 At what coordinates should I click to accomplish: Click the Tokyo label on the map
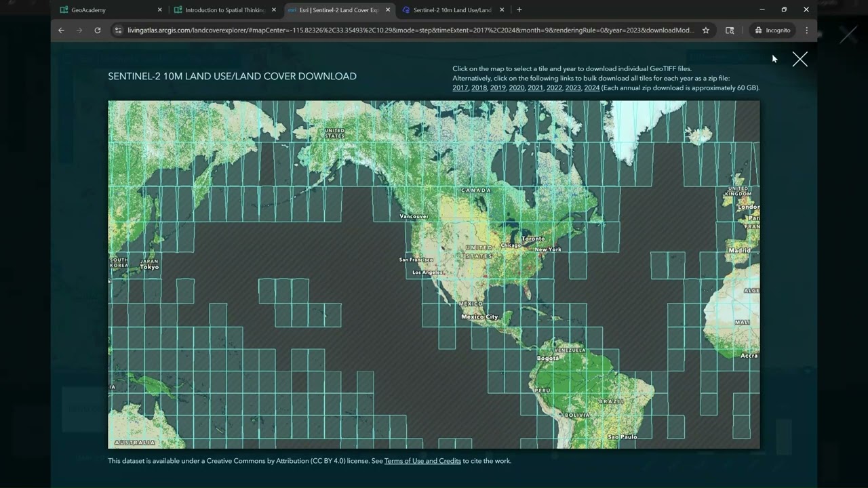point(149,267)
